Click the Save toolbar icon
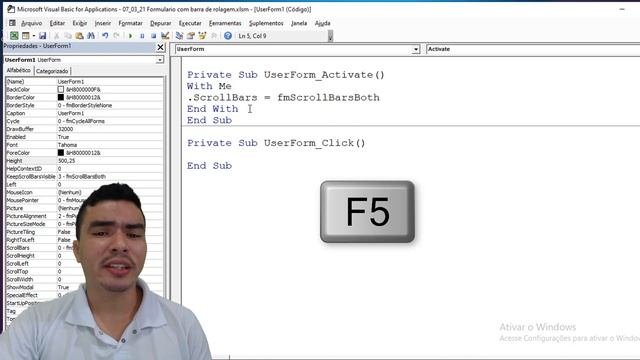Screen dimensions: 640x360 (42, 36)
